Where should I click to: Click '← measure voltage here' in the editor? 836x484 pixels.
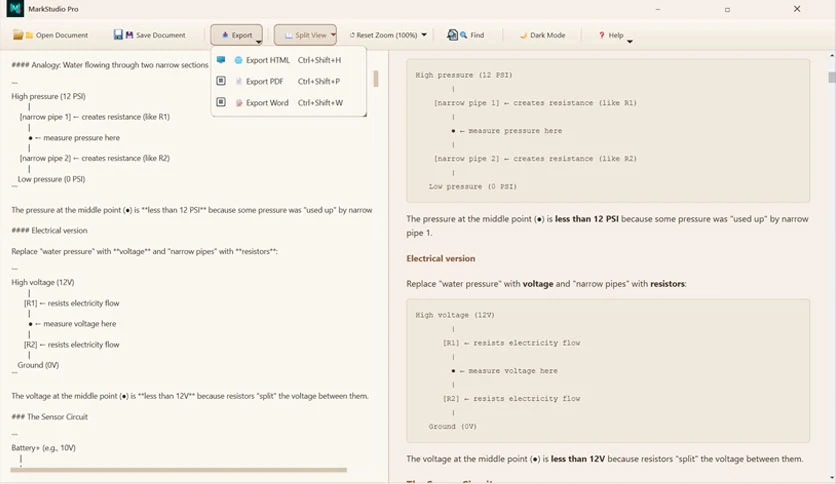(75, 324)
